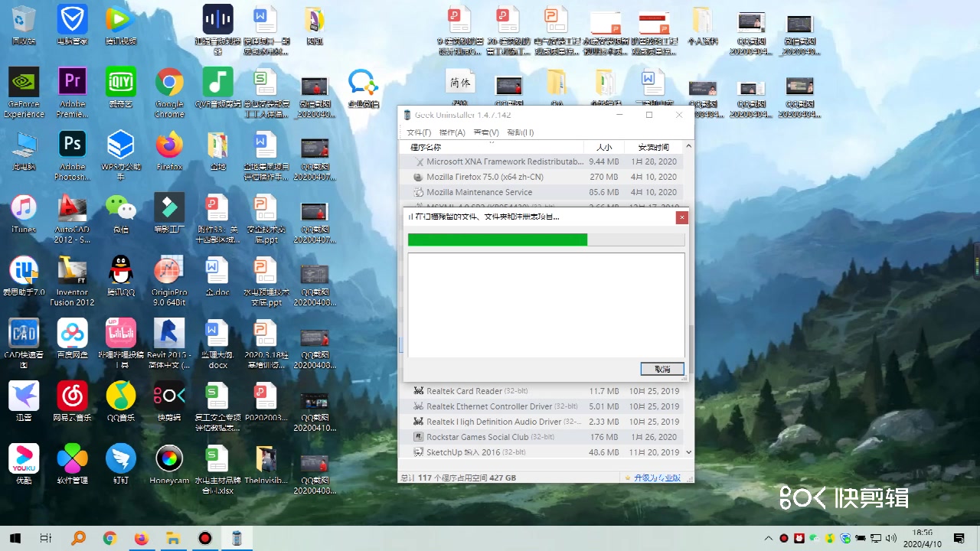Open the Recycle Bin desktop icon
This screenshot has width=980, height=551.
(24, 24)
